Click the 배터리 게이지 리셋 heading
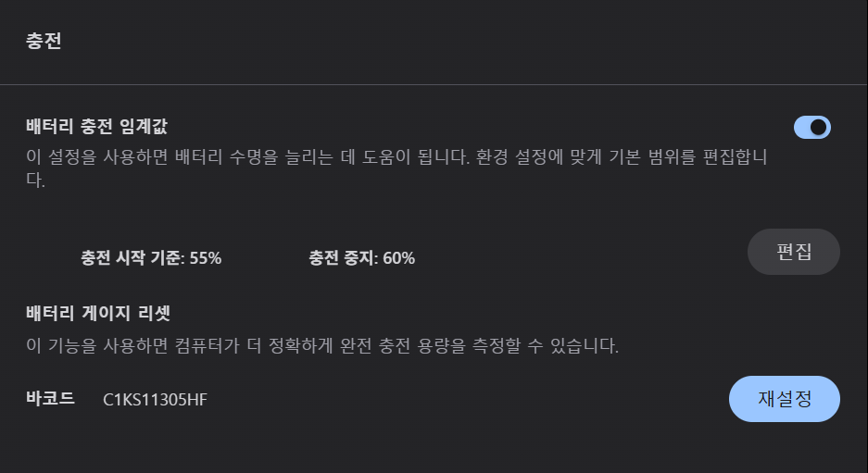 (99, 312)
